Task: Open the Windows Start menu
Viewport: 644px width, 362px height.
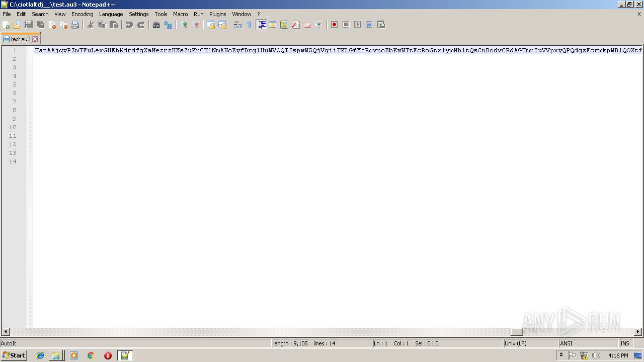Action: [x=14, y=355]
